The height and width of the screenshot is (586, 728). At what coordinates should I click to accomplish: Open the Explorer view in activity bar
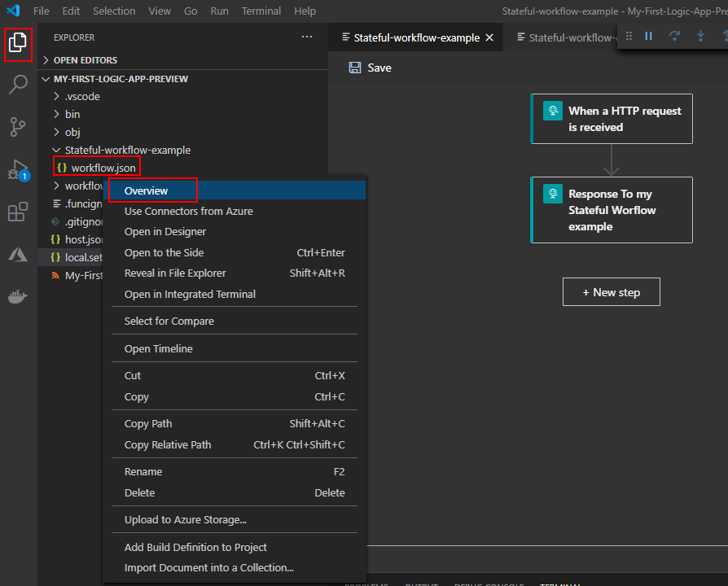18,44
